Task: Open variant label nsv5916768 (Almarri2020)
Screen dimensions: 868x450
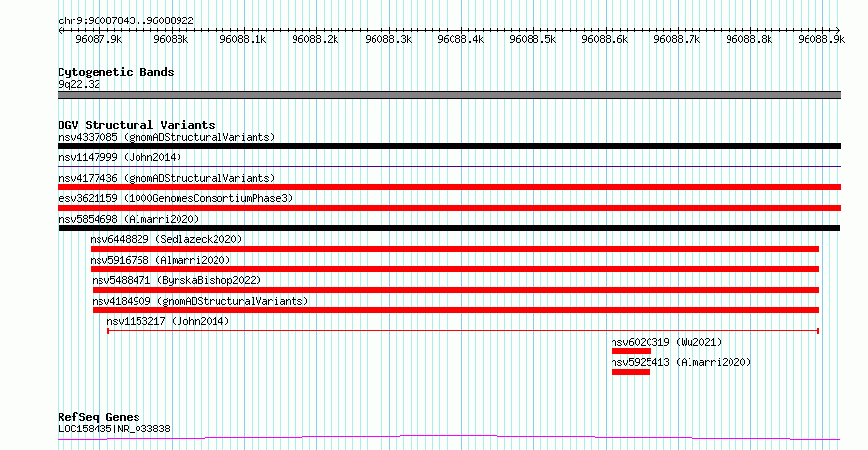Action: [x=160, y=260]
